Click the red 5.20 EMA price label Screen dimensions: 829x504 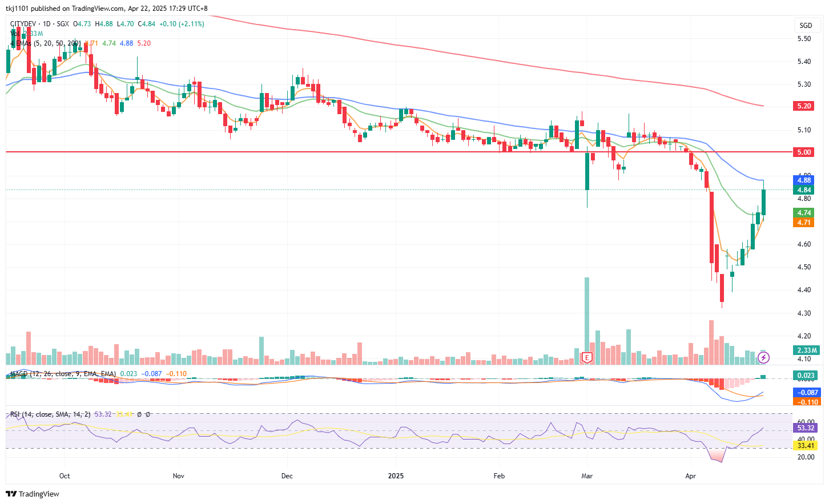click(x=804, y=106)
